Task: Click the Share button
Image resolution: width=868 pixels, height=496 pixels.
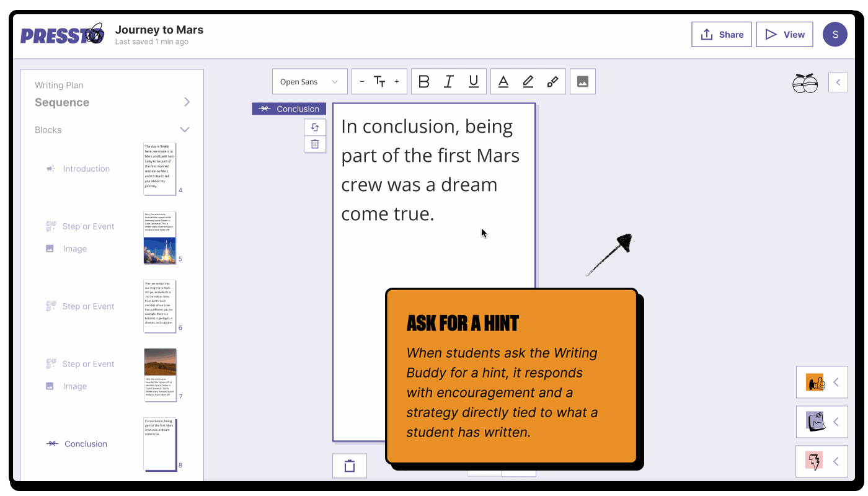Action: tap(721, 34)
